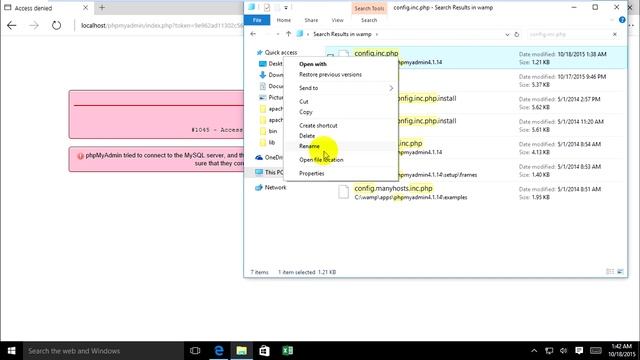The width and height of the screenshot is (640, 360).
Task: Pick Copy from the context menu
Action: point(305,112)
